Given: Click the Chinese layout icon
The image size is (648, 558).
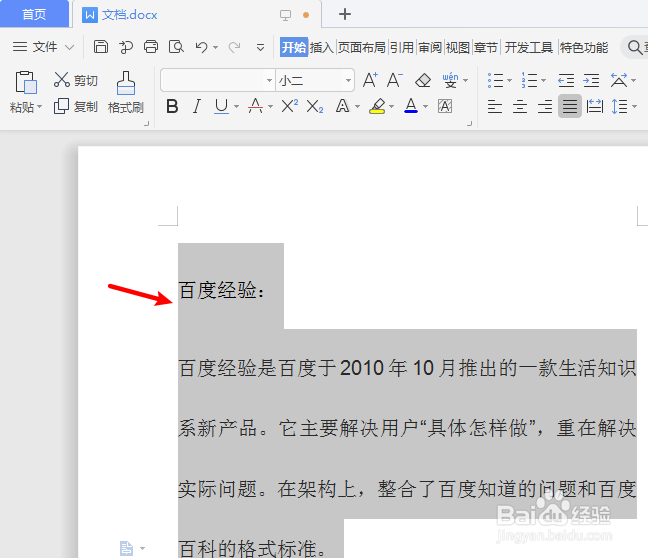Looking at the screenshot, I should click(619, 80).
